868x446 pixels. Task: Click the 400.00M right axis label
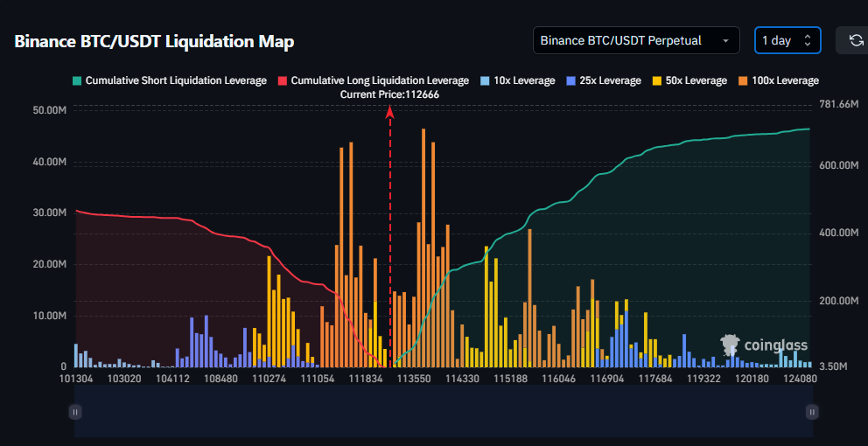839,233
